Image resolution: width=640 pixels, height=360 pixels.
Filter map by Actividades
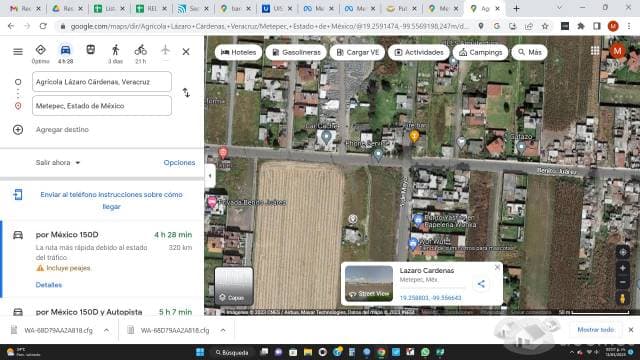[x=419, y=52]
